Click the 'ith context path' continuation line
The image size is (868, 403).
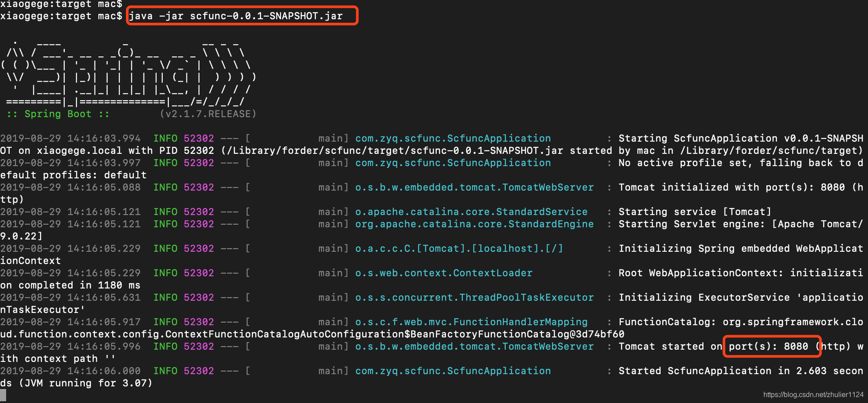58,359
